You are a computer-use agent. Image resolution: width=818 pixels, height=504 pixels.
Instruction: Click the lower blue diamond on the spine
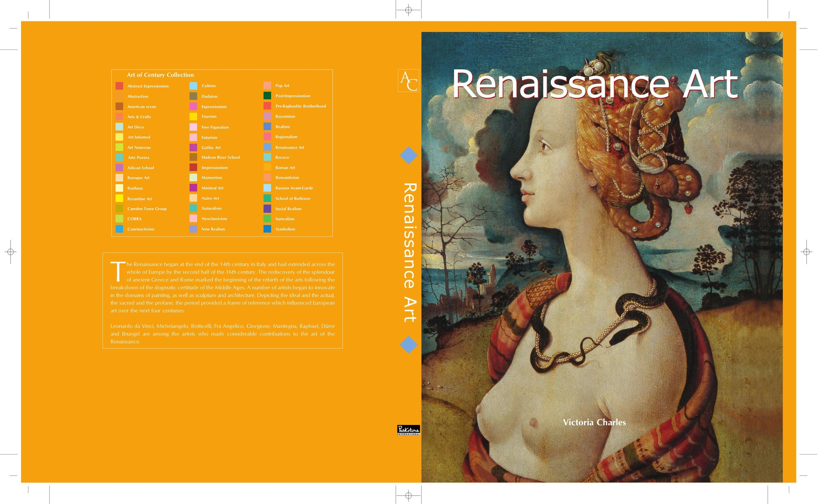click(x=408, y=345)
